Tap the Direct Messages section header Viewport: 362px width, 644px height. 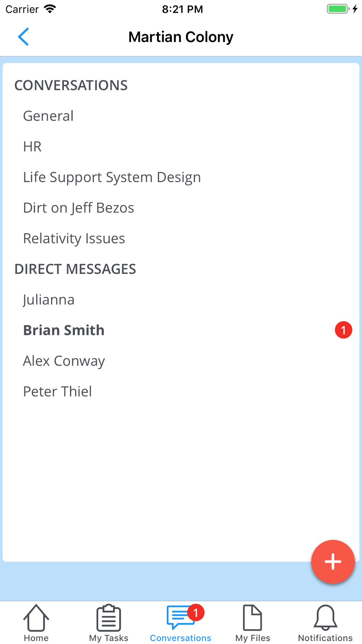click(75, 269)
